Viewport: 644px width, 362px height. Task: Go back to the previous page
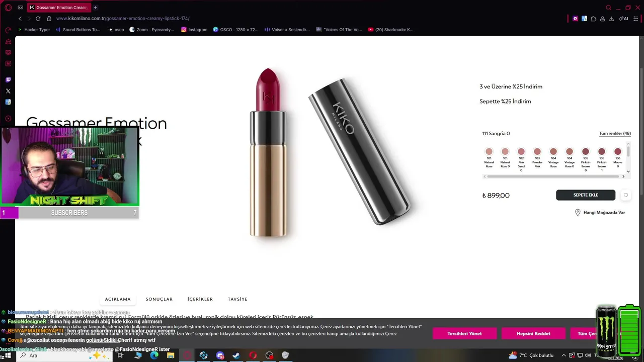click(x=20, y=19)
